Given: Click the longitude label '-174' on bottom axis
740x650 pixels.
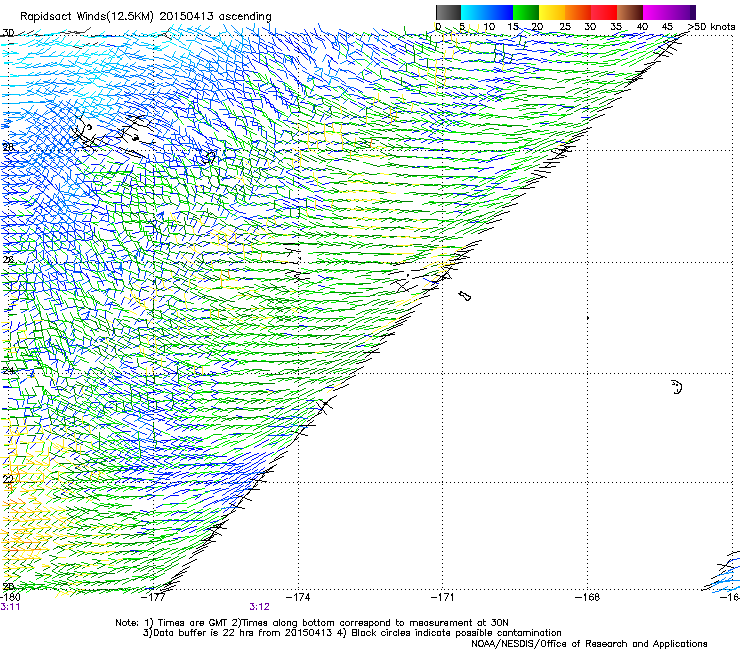Looking at the screenshot, I should 298,597.
